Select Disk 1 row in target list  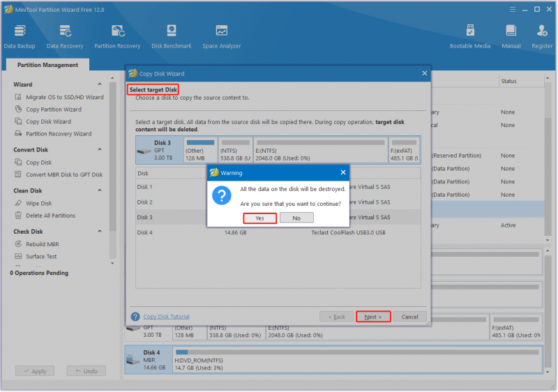278,187
